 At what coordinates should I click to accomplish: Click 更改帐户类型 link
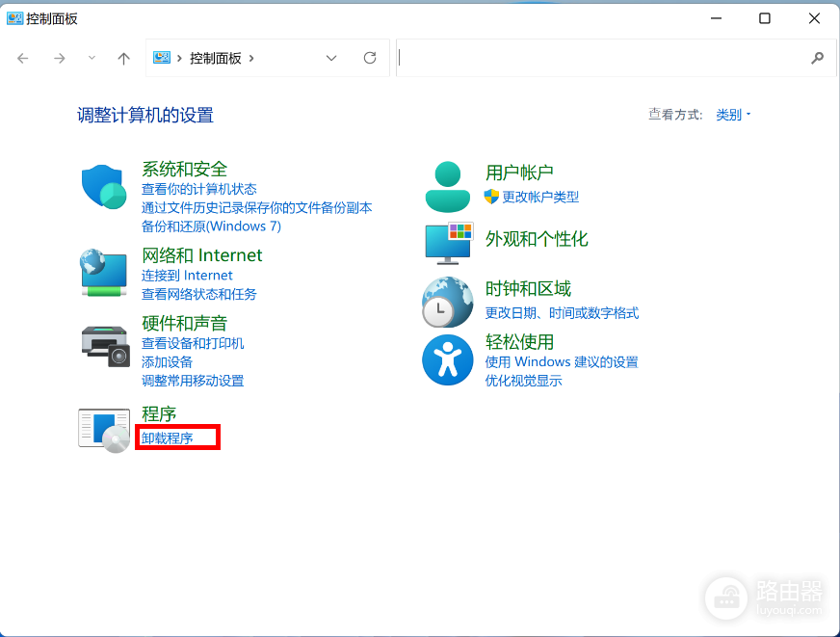[540, 198]
